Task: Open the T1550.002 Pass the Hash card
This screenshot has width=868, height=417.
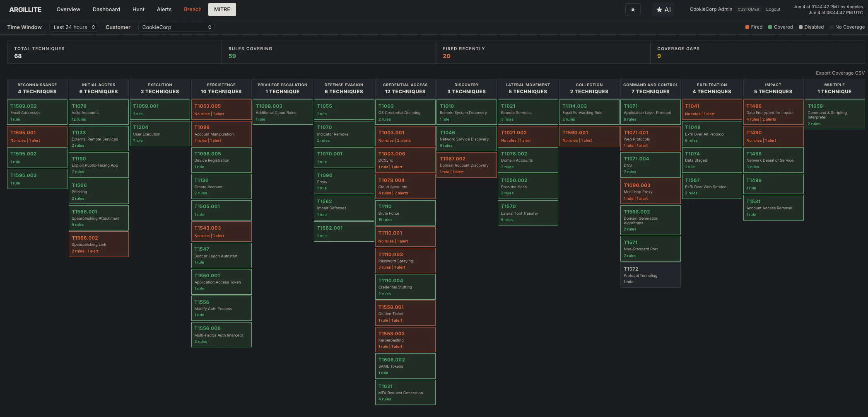Action: tap(528, 186)
